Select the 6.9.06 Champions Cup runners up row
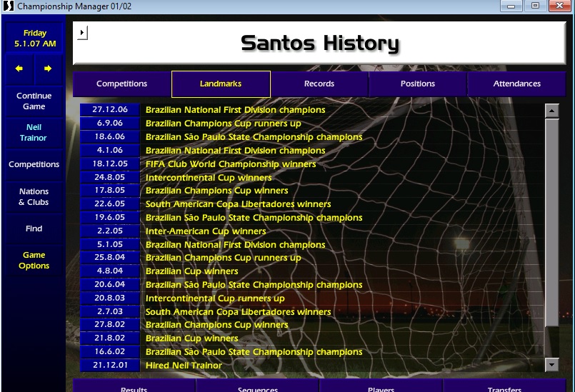Screen dimensions: 575x392 click(x=311, y=124)
